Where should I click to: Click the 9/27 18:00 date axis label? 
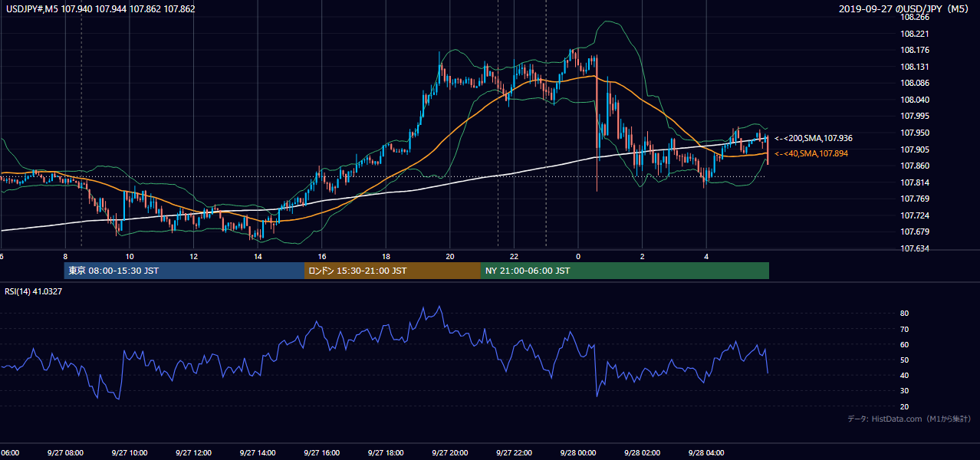click(386, 453)
